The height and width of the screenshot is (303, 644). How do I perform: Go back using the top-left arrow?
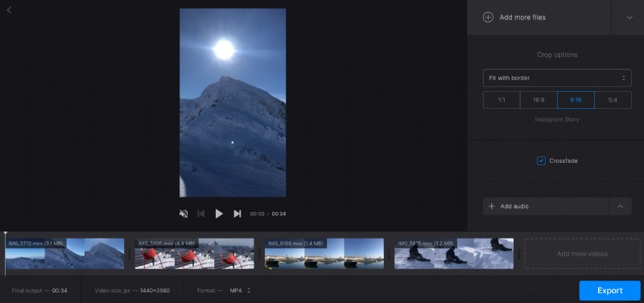click(9, 10)
